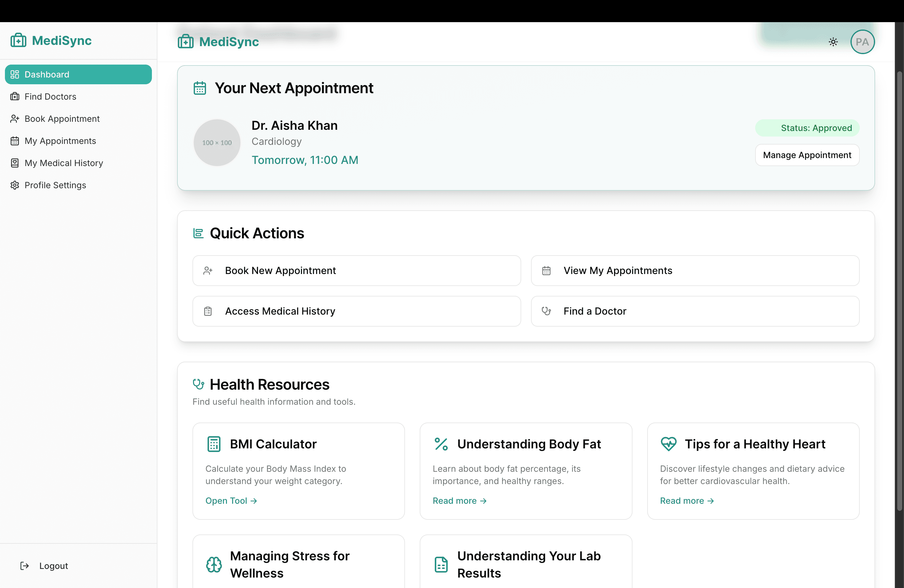Click the Logout arrow icon
Image resolution: width=904 pixels, height=588 pixels.
(x=25, y=566)
